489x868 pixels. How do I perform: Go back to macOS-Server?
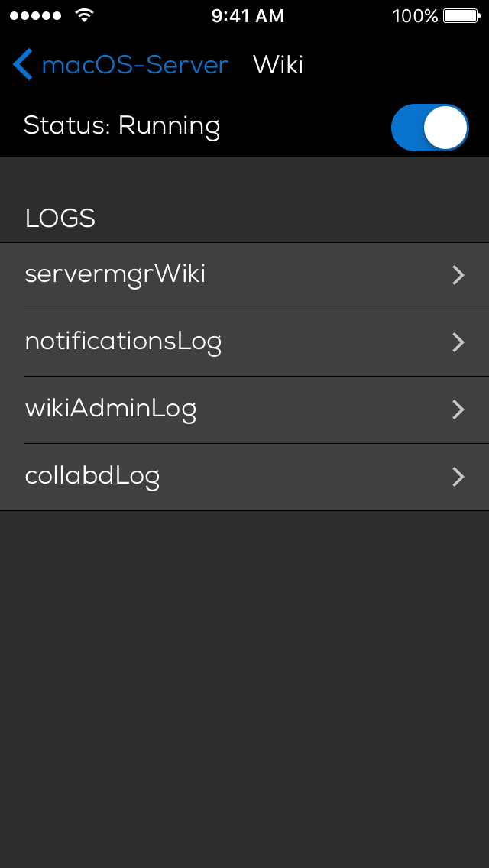click(134, 65)
